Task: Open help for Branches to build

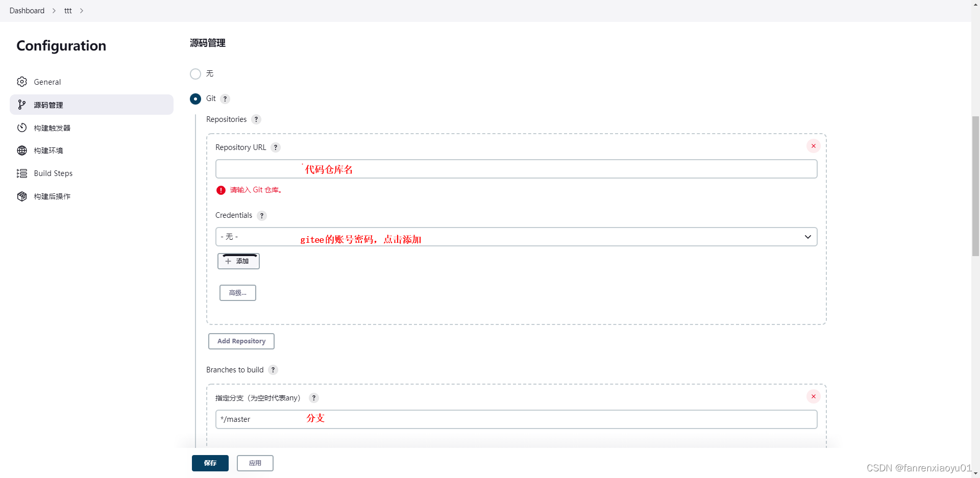Action: pos(273,370)
